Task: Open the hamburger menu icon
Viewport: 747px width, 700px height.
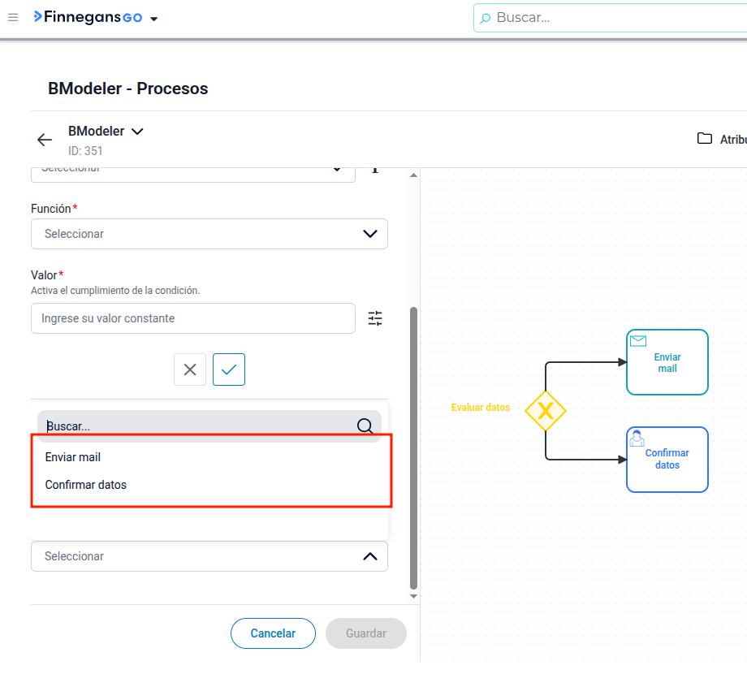Action: tap(13, 18)
